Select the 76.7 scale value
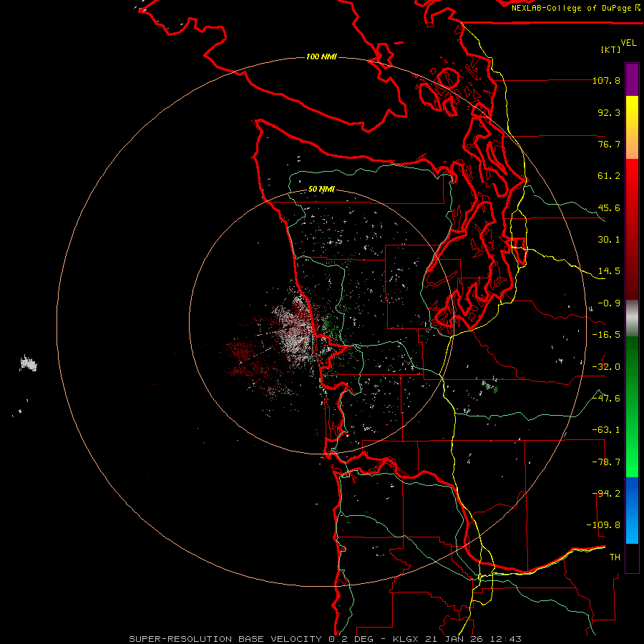The image size is (644, 644). (x=609, y=144)
